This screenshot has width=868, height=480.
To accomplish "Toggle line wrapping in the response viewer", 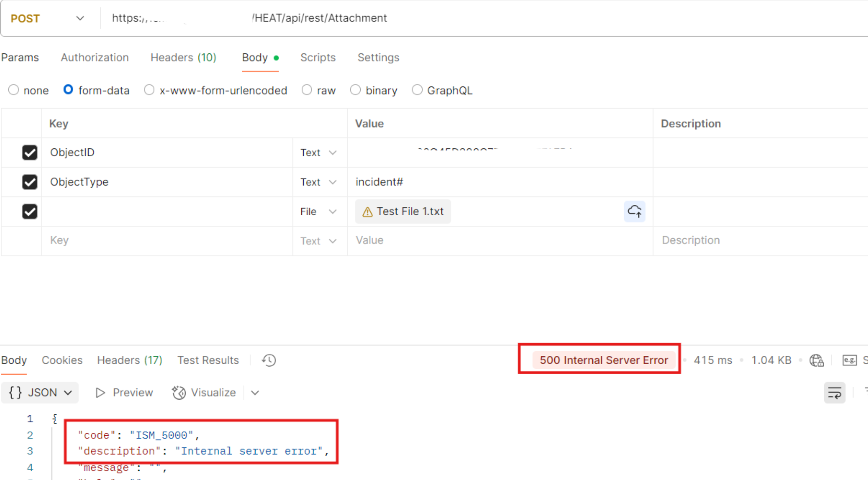I will click(x=835, y=392).
